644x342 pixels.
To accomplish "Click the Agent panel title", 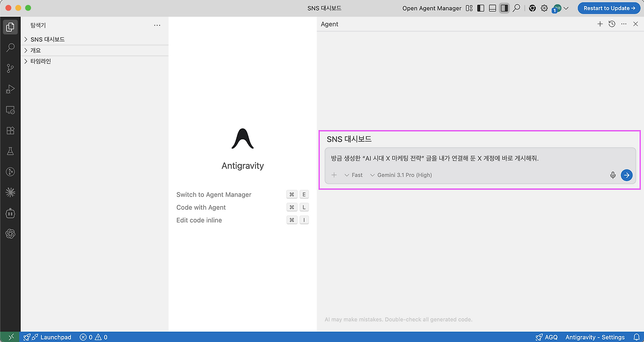I will 330,24.
